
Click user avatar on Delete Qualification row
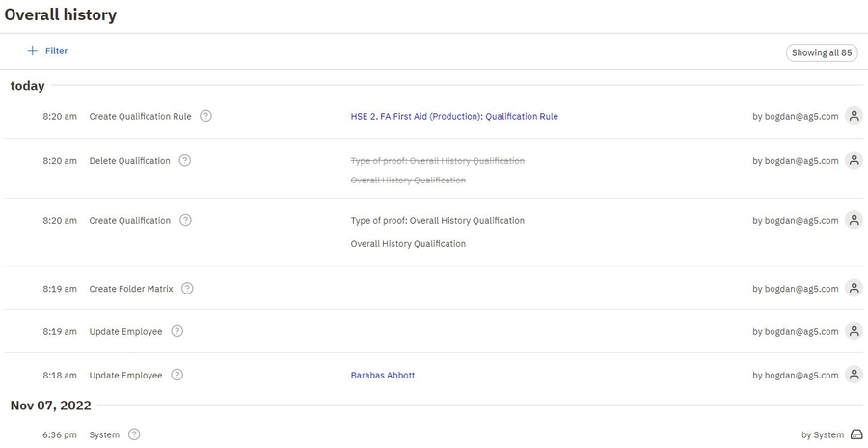[x=854, y=160]
